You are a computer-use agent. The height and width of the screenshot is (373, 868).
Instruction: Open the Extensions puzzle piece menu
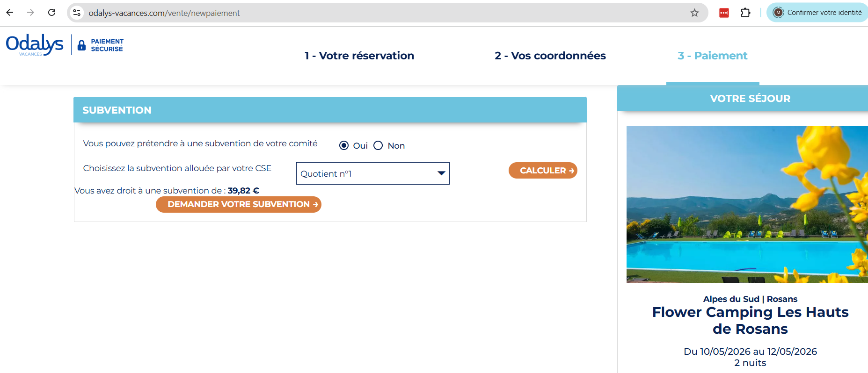coord(745,13)
